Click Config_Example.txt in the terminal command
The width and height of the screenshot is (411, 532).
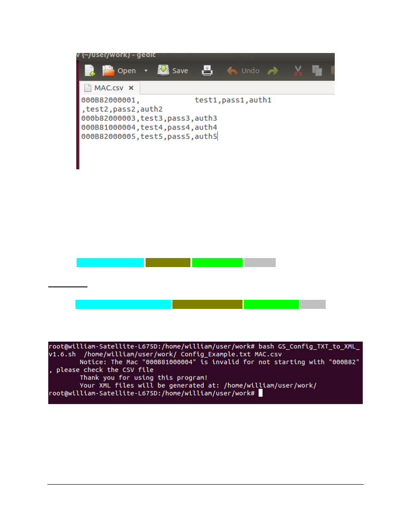point(215,354)
